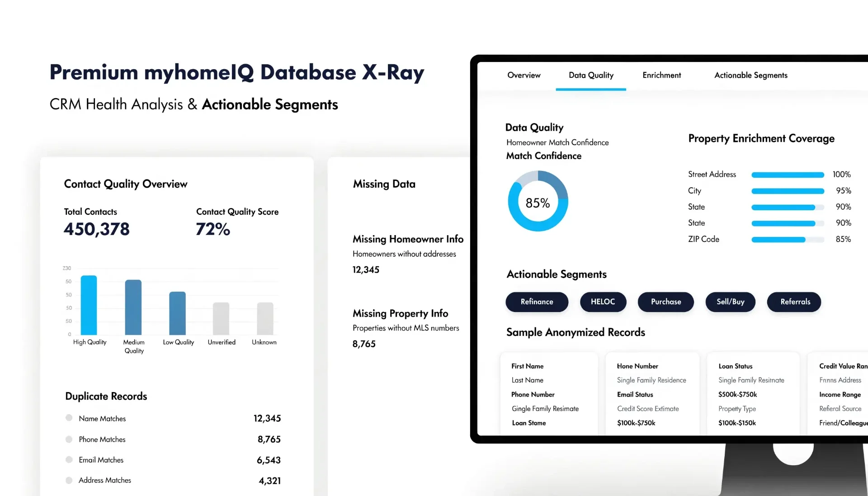Click the total contacts value 450,378

click(x=96, y=229)
